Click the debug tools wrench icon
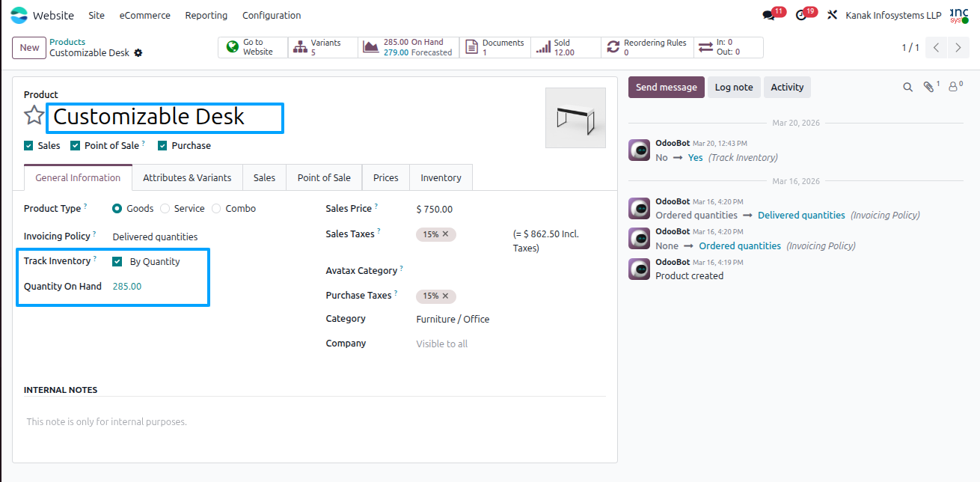Image resolution: width=980 pixels, height=482 pixels. tap(832, 15)
